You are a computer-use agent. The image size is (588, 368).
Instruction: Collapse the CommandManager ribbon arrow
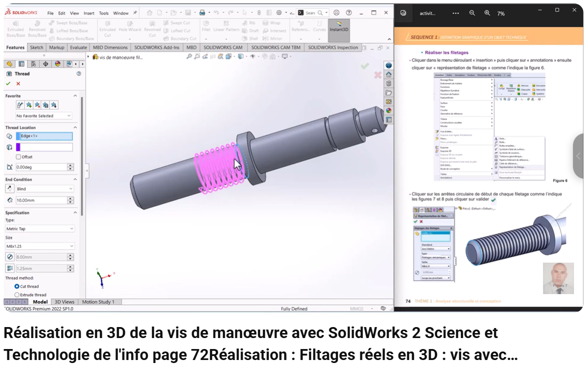click(x=389, y=39)
